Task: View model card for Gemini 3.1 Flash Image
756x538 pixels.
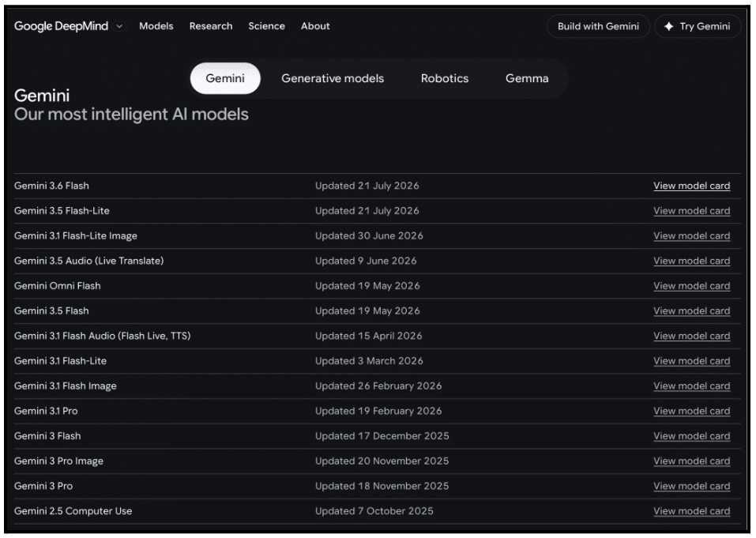Action: coord(692,386)
